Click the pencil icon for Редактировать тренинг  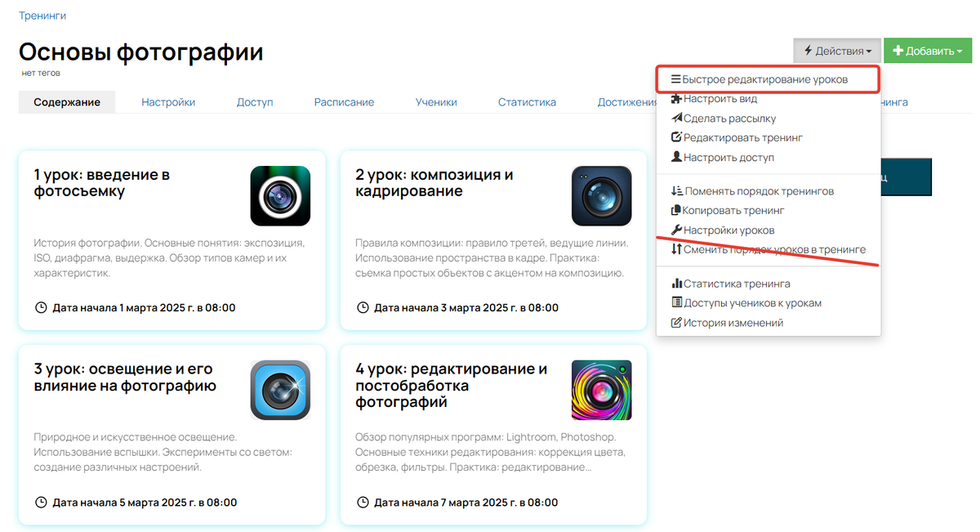pos(676,138)
